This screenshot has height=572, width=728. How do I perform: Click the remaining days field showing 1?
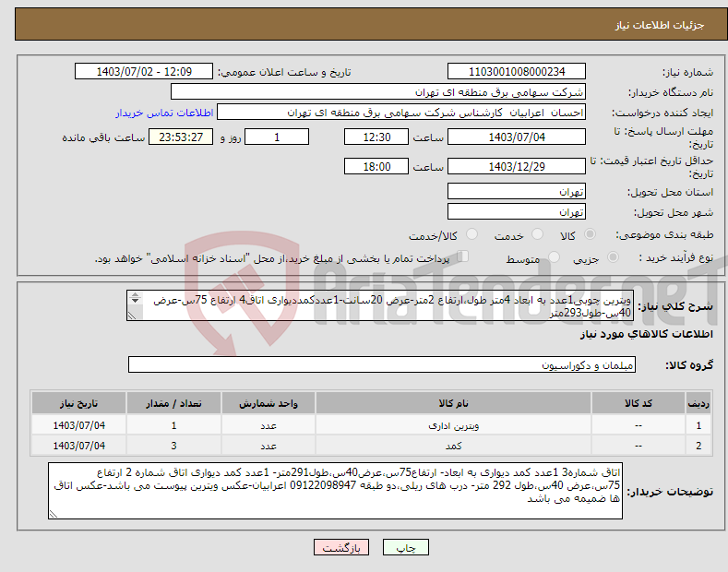[277, 137]
